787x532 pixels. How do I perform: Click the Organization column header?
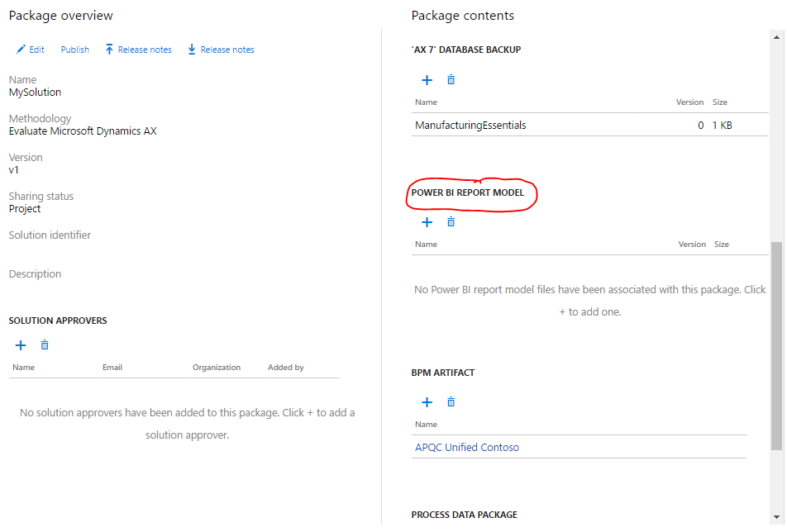point(217,368)
